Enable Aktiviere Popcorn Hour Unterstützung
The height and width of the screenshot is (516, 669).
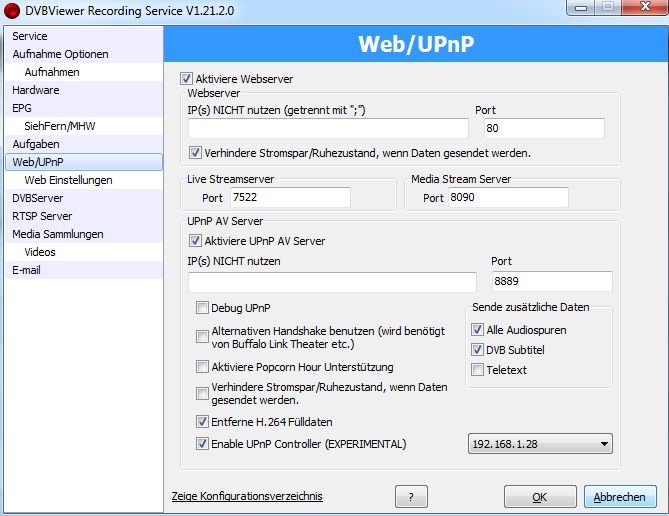pos(202,366)
